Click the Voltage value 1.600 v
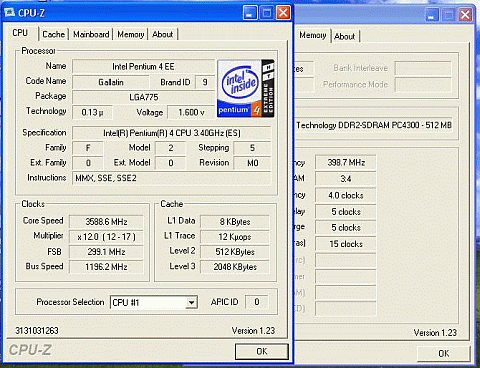 (191, 112)
